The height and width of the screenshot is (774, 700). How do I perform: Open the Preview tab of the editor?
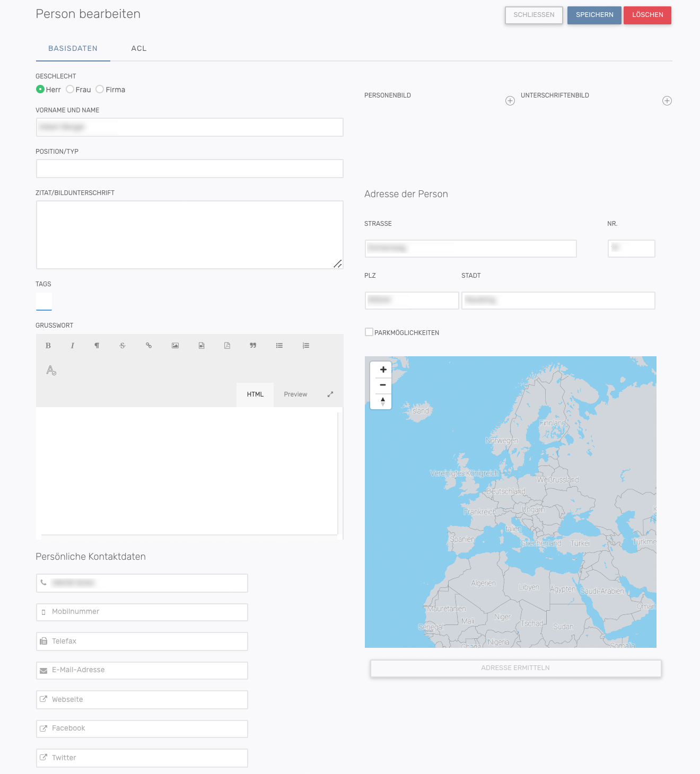tap(295, 394)
